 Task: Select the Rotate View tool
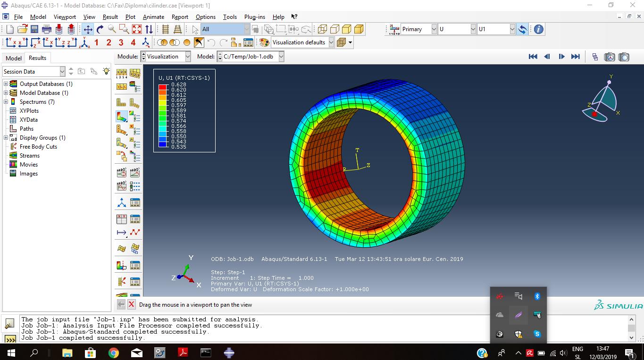(100, 29)
